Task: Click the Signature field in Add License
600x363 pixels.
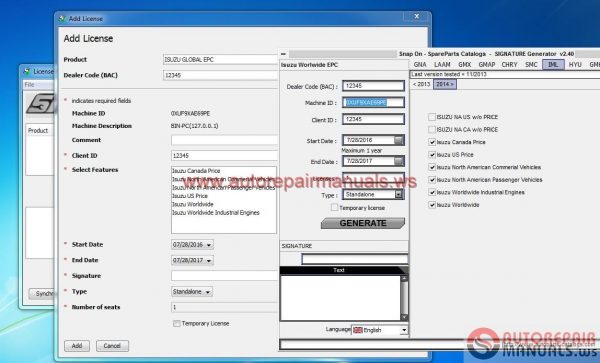Action: 224,276
